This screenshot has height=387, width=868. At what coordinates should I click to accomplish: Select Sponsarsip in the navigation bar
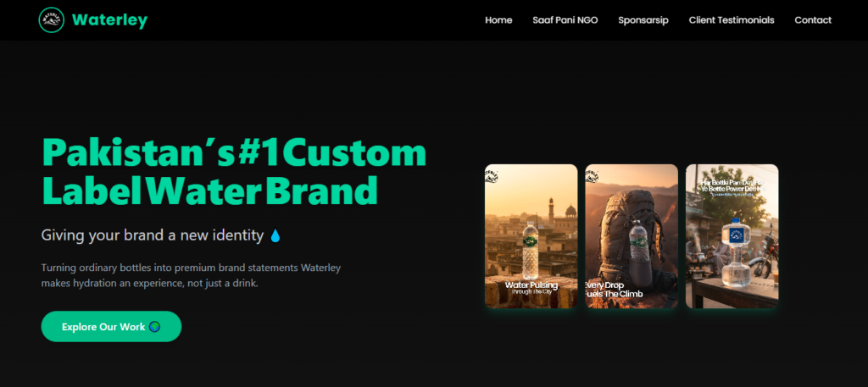point(643,20)
